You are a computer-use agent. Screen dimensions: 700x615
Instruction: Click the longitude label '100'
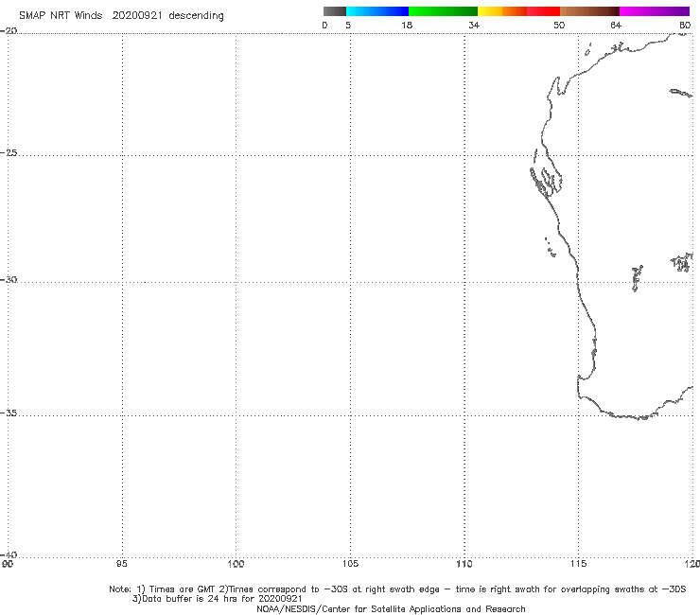236,564
